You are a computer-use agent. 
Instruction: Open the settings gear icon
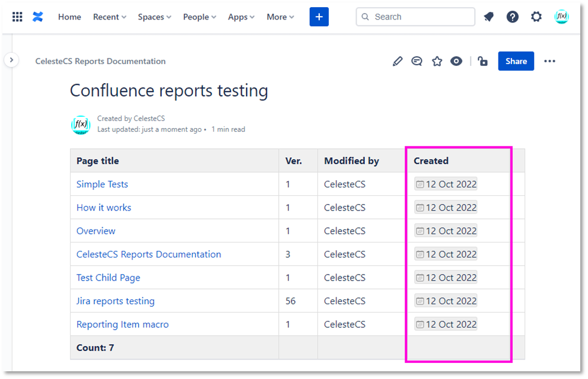point(536,17)
